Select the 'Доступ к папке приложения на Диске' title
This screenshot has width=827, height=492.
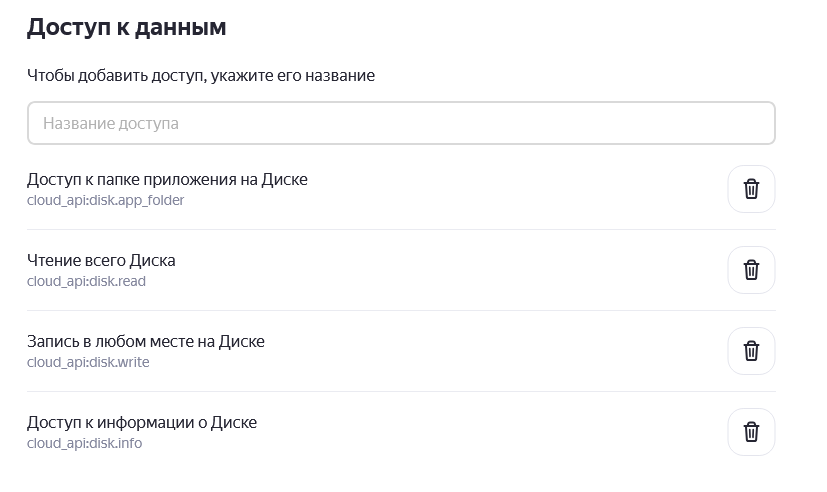(167, 180)
